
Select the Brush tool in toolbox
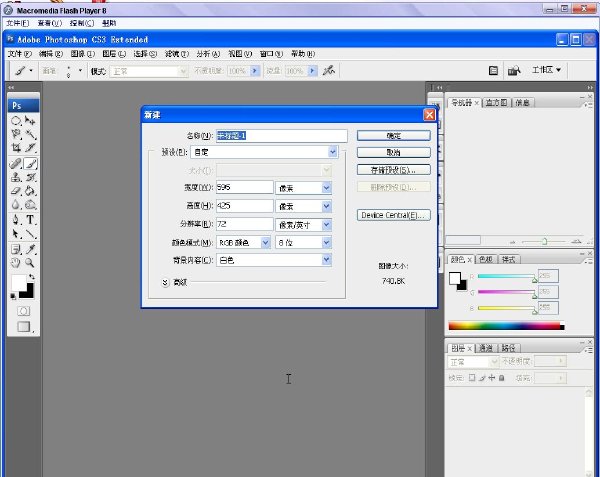[x=30, y=164]
